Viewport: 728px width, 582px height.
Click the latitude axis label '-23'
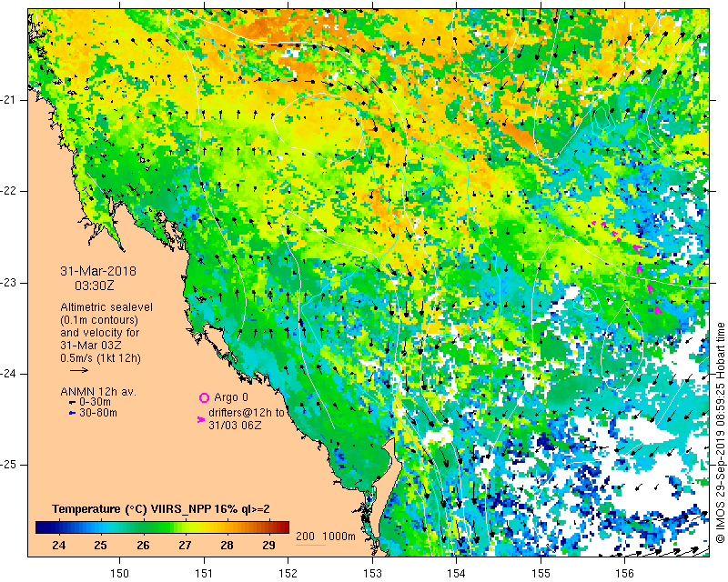tap(8, 283)
